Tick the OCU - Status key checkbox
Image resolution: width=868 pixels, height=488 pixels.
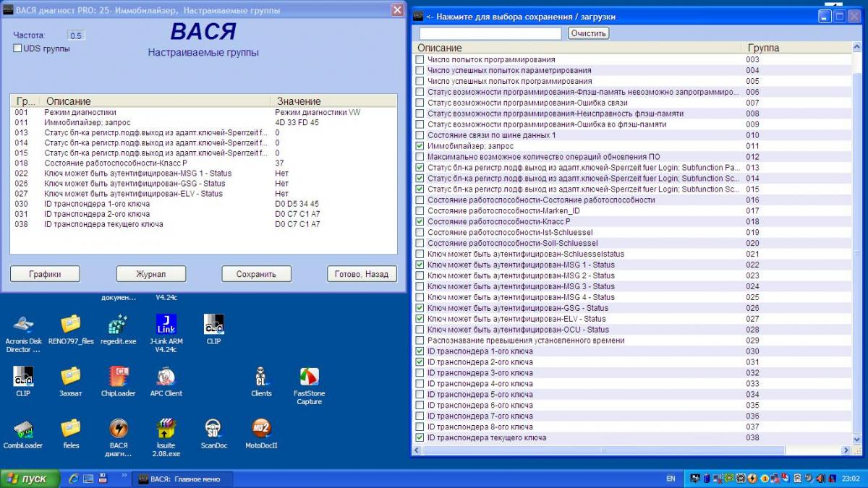[420, 330]
